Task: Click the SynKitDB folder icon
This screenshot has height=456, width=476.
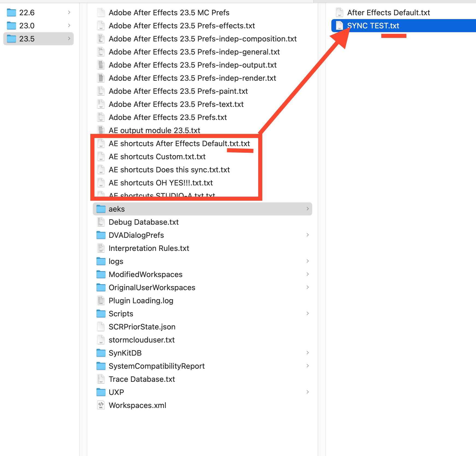Action: point(101,353)
